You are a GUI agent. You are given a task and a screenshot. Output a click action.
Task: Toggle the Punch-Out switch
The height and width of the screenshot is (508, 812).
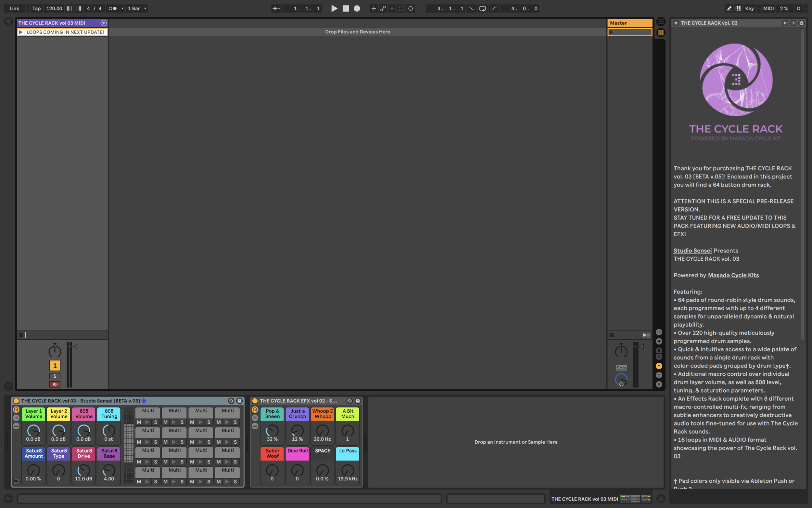click(493, 8)
